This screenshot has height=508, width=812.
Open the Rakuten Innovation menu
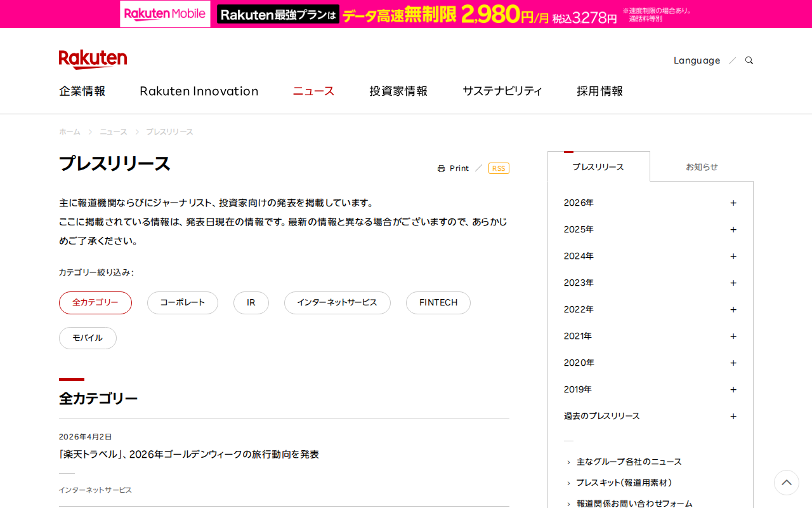[x=199, y=91]
